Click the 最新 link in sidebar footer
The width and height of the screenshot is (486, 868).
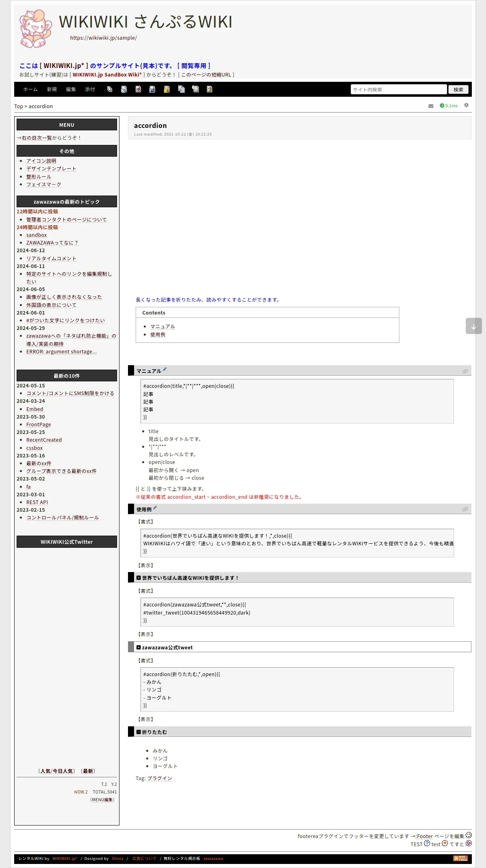(88, 771)
